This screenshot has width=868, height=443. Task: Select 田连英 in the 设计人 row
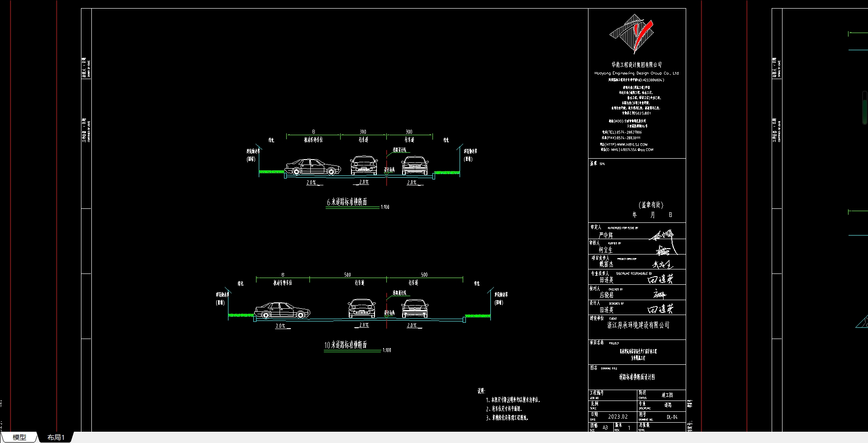[607, 310]
